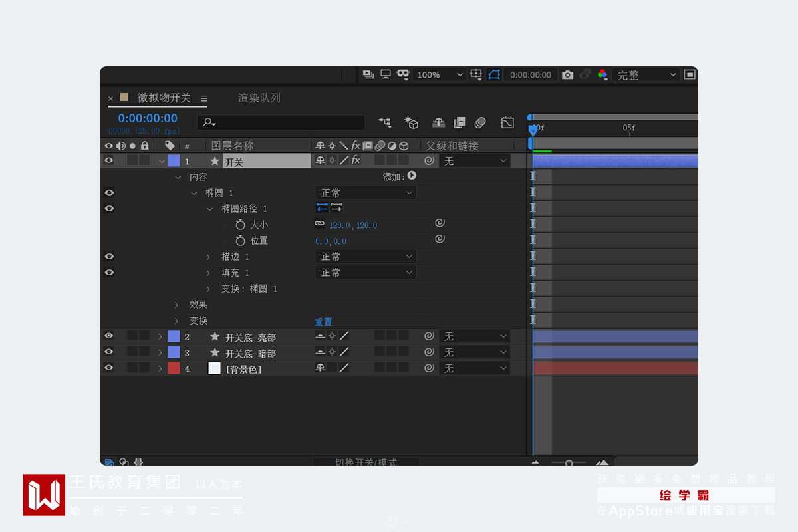The image size is (798, 532).
Task: Open the RGB channel display icon
Action: click(x=602, y=75)
